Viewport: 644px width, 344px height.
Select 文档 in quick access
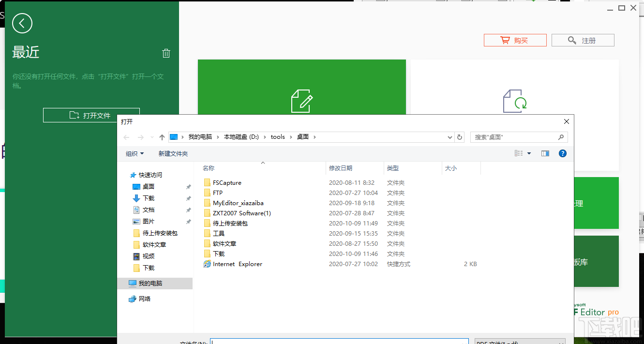click(149, 210)
